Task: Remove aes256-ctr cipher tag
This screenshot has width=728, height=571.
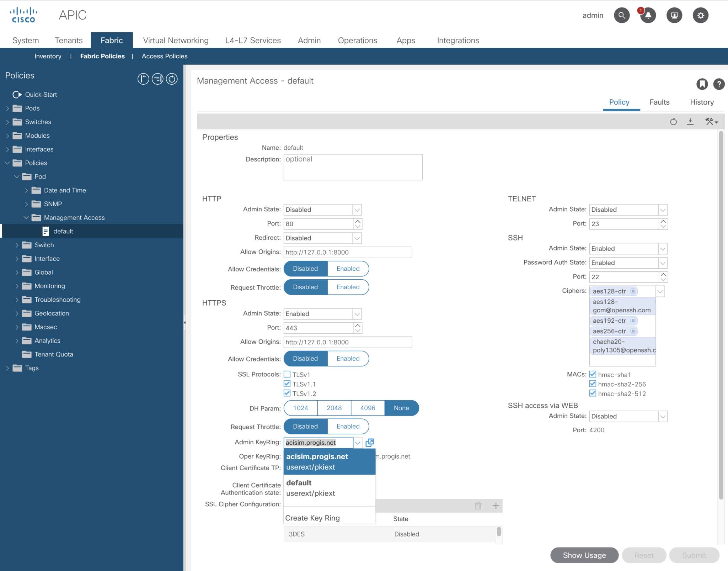Action: click(633, 331)
